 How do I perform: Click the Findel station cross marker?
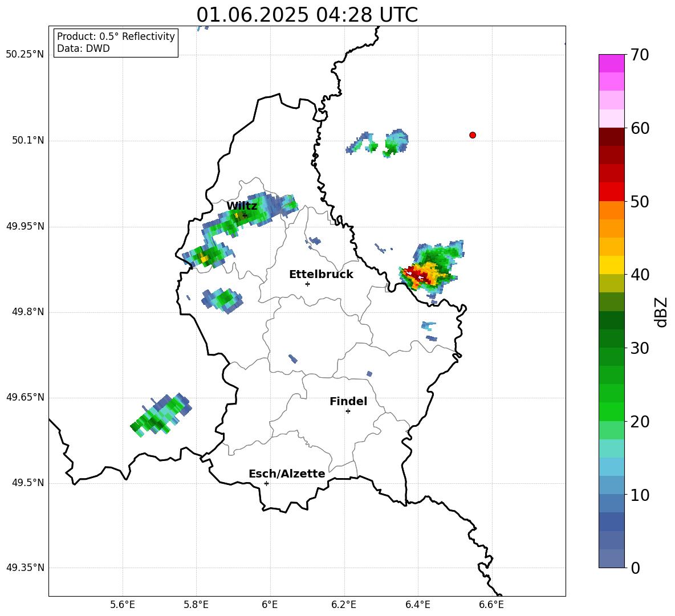[348, 411]
